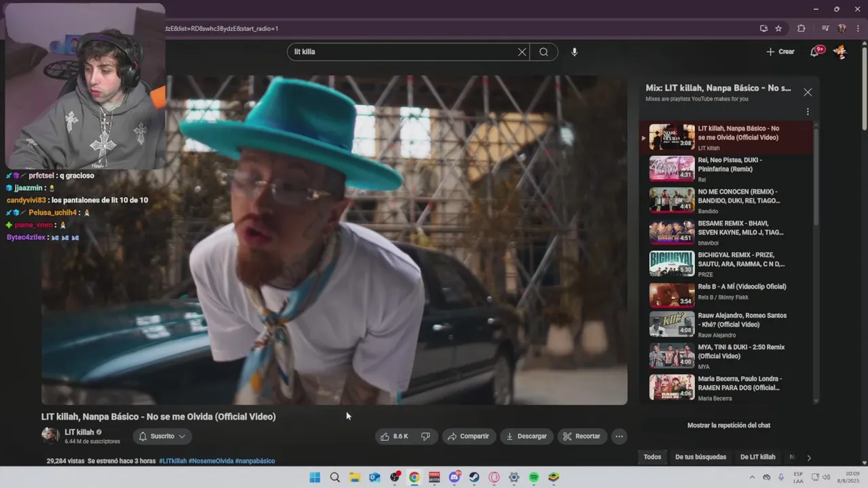Select the De LIT killah chip
This screenshot has width=868, height=488.
[x=757, y=457]
